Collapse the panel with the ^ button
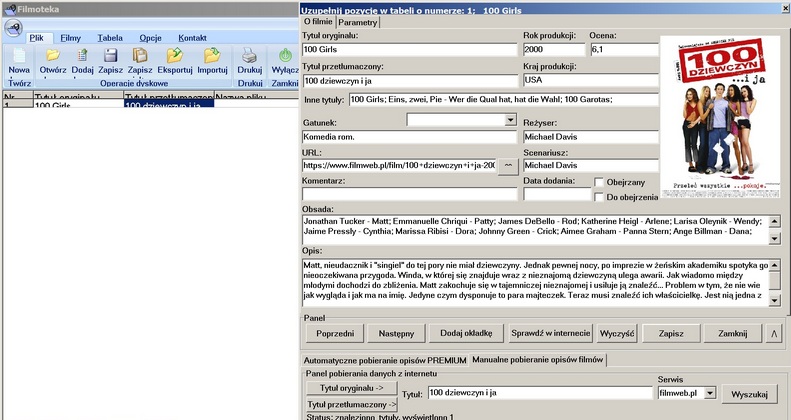Image resolution: width=791 pixels, height=420 pixels. (774, 333)
